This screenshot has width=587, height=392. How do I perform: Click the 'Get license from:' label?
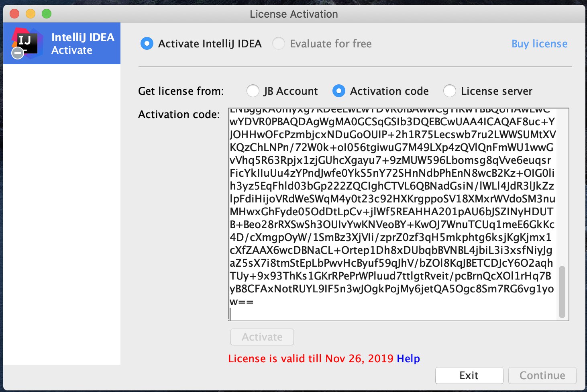(x=181, y=91)
